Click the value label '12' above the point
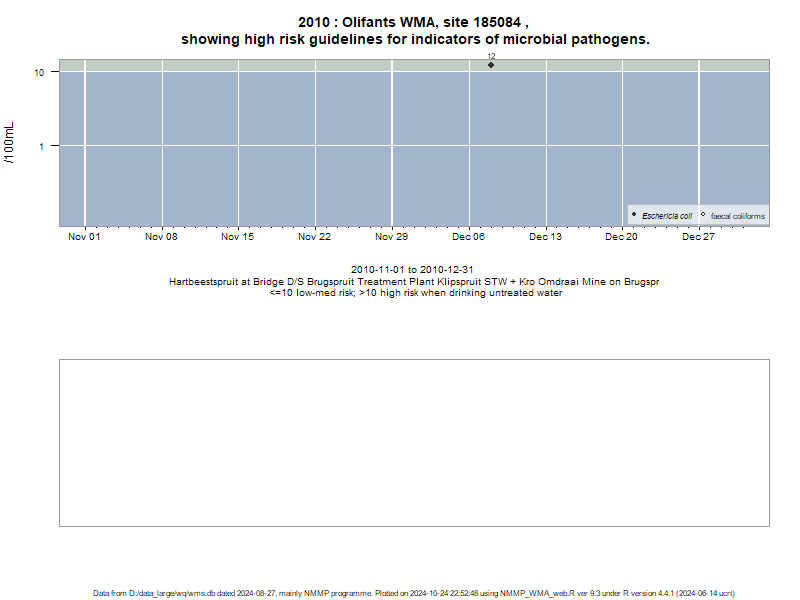 pos(491,56)
